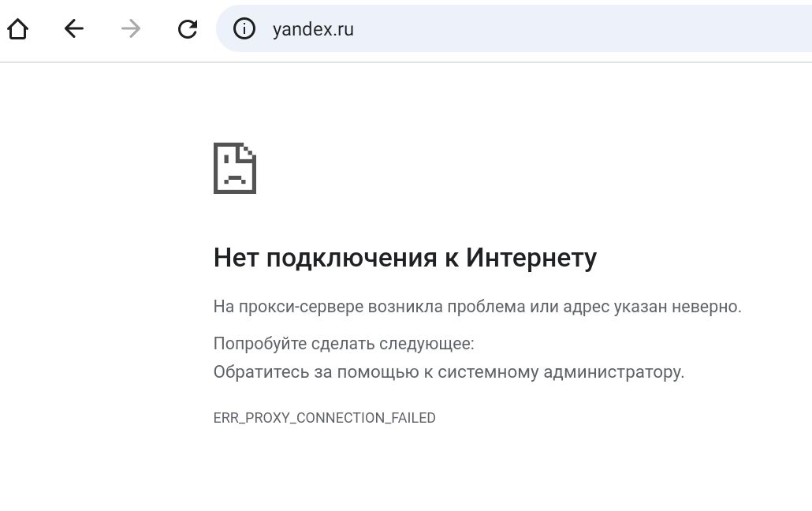Click the sad page error icon
Screen dimensions: 812x511
[x=235, y=168]
